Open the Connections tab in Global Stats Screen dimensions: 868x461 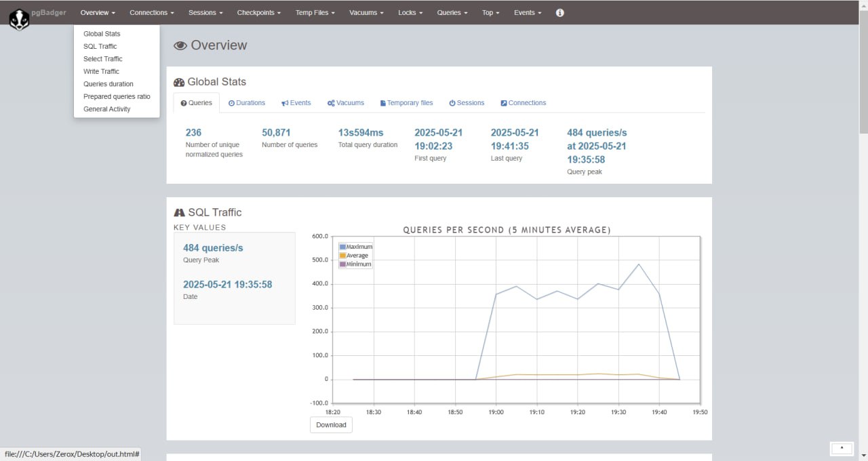point(523,103)
